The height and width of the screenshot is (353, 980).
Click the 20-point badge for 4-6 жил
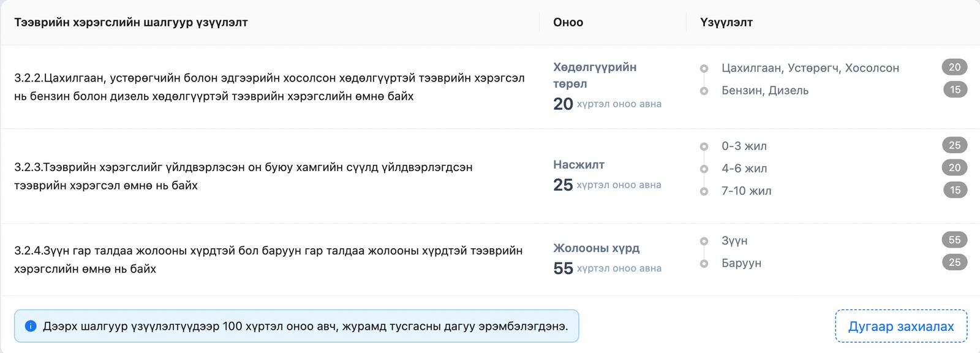[x=954, y=168]
